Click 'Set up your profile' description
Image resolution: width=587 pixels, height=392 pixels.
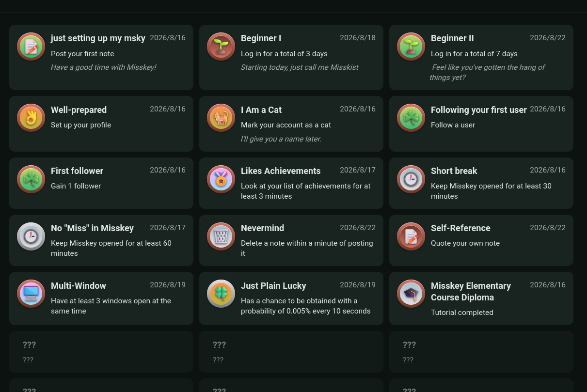tap(81, 125)
